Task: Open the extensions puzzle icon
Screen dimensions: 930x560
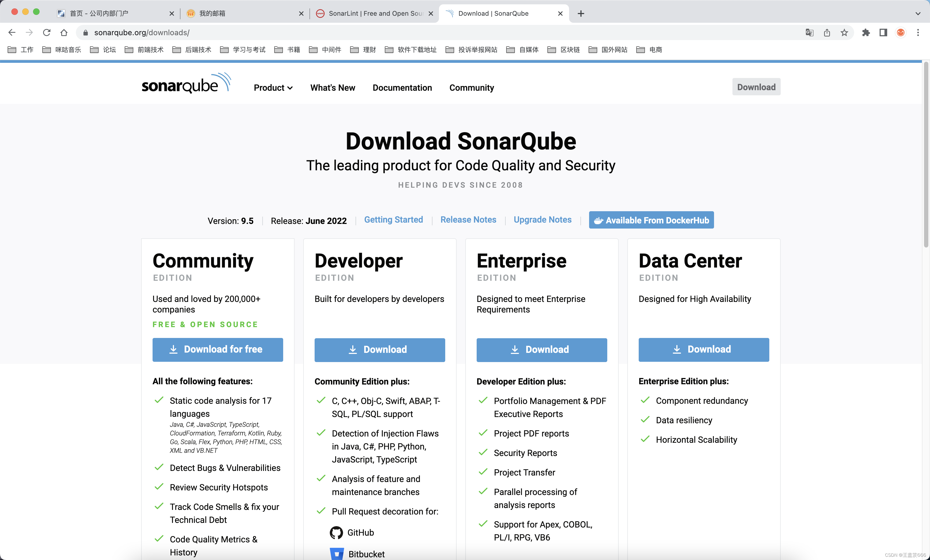Action: coord(866,32)
